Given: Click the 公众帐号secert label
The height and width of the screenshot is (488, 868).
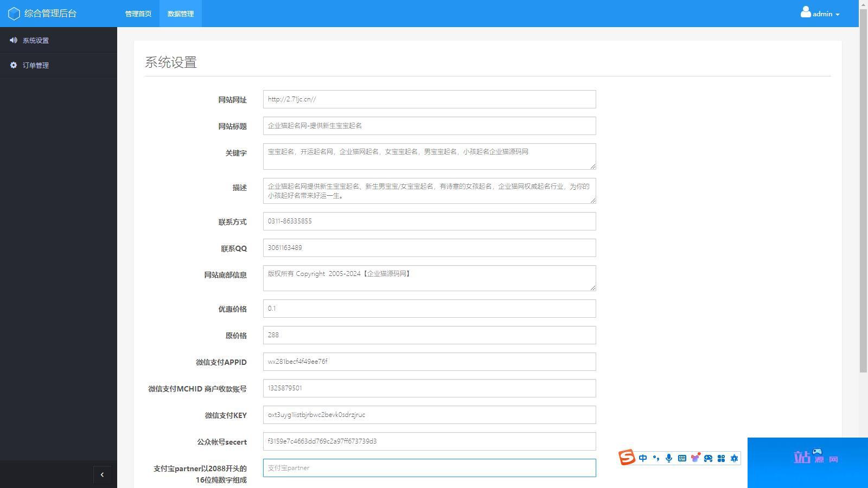Looking at the screenshot, I should (222, 442).
